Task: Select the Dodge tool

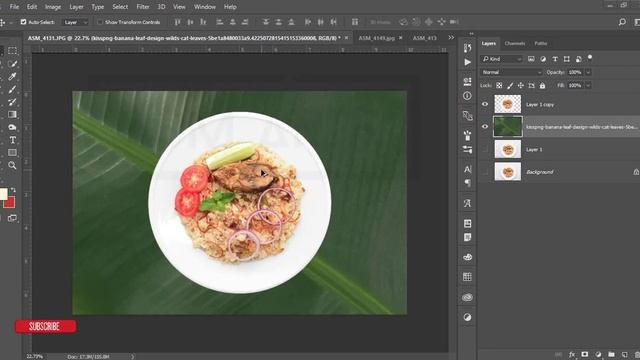Action: tap(12, 127)
